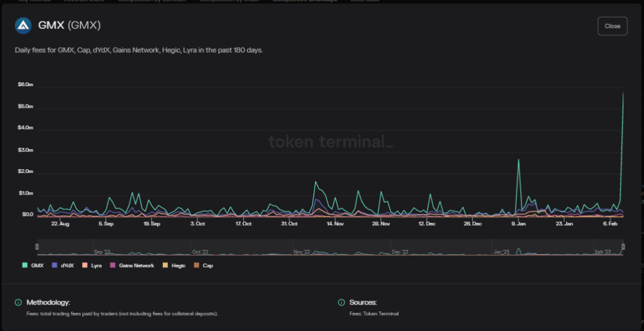Viewport: 644px width, 331px height.
Task: Click the right handle of the range navigator
Action: [623, 246]
